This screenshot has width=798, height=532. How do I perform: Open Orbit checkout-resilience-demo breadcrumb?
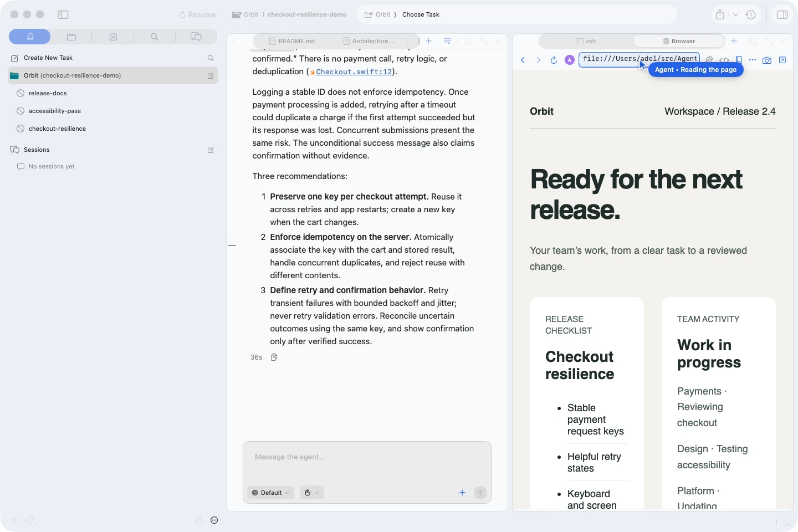pos(289,14)
